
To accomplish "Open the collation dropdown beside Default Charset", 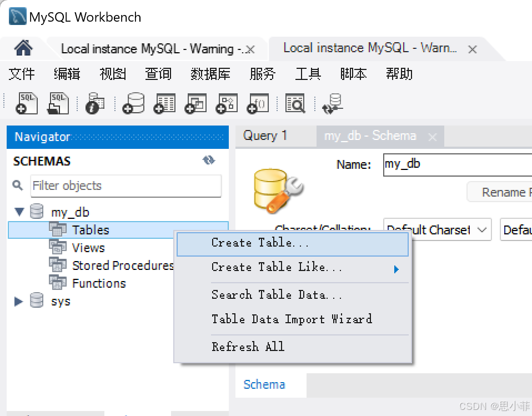I will pos(516,230).
